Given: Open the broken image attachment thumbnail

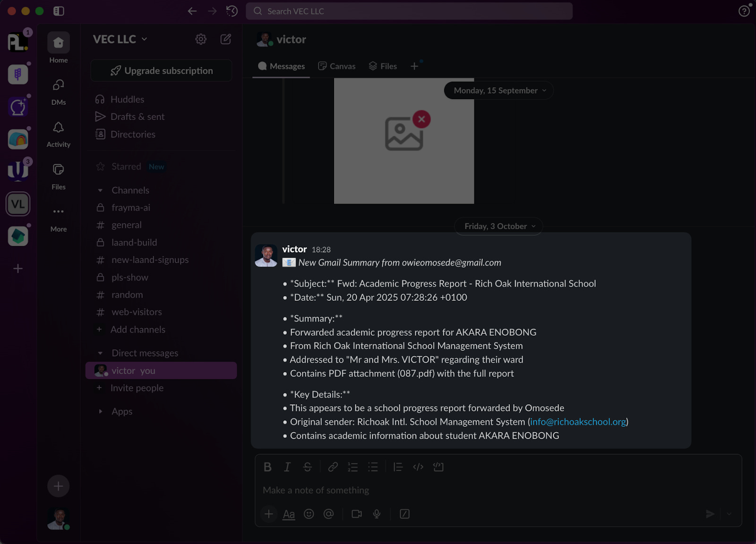Looking at the screenshot, I should coord(404,141).
